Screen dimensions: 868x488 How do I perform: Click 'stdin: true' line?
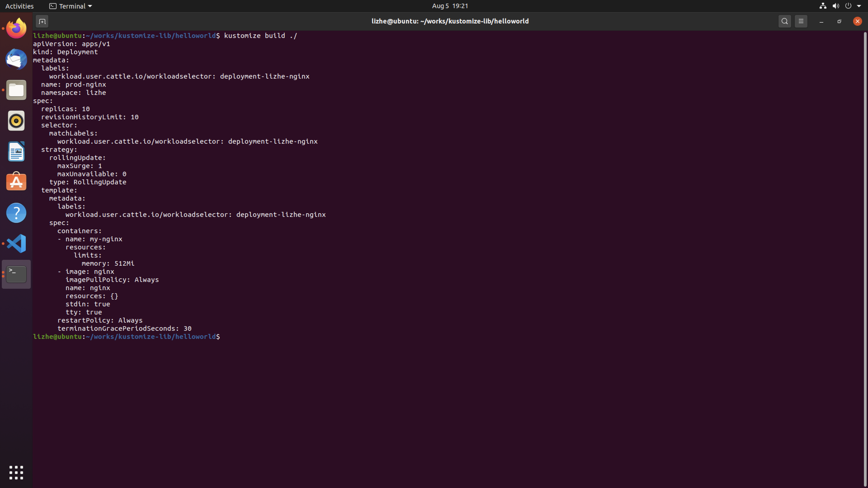point(88,304)
